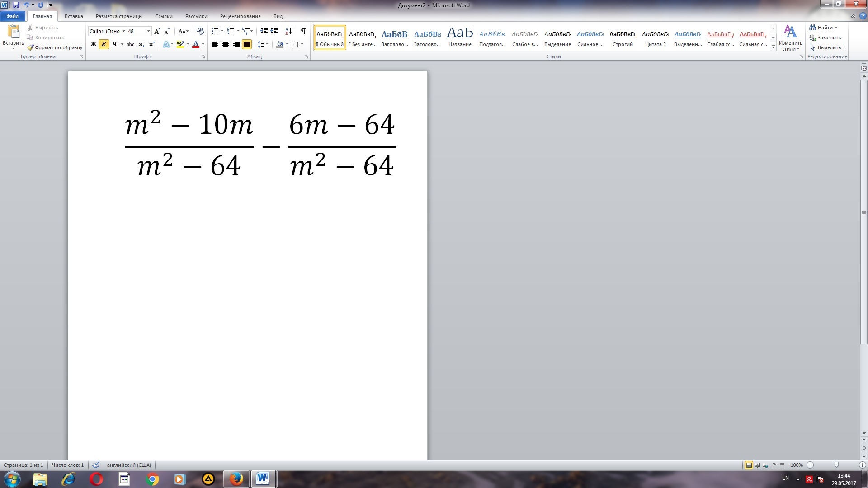Open the Рецензирование tab
Screen dimensions: 868x488
240,16
